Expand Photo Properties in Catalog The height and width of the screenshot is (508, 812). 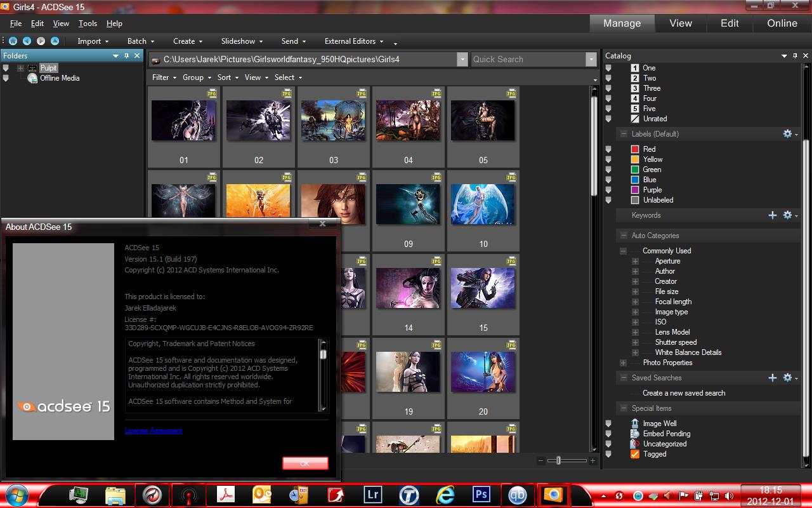[624, 363]
